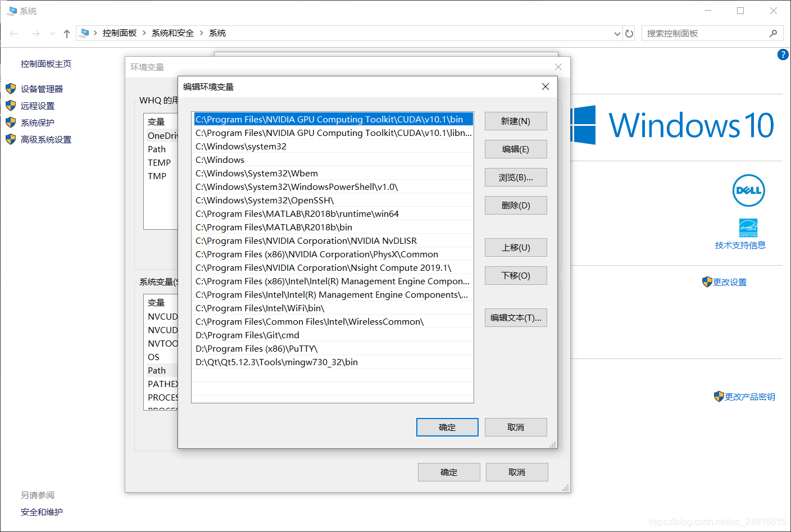Click shield icon beside 设备管理器
Viewport: 791px width, 532px height.
(x=11, y=89)
